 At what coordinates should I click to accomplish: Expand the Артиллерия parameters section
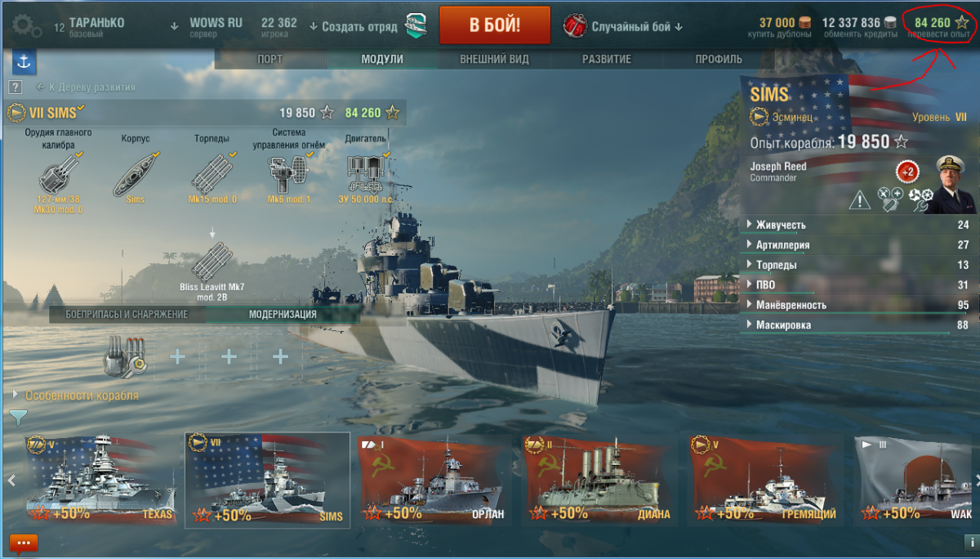859,245
